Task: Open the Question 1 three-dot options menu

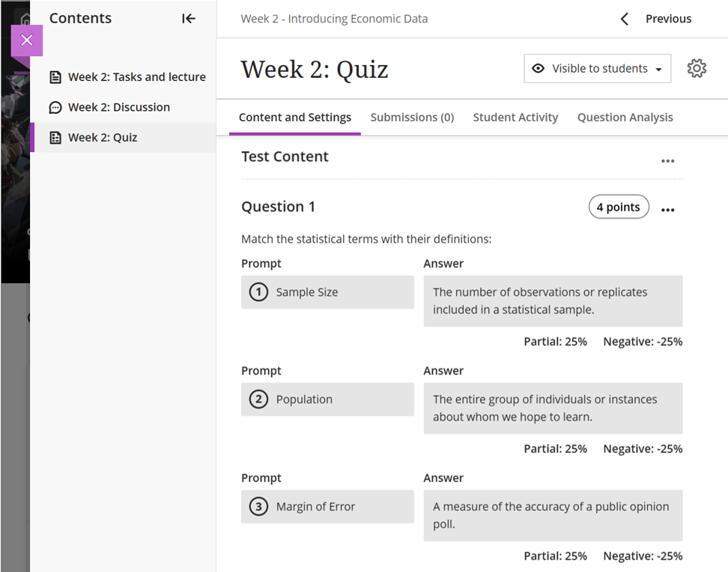Action: pos(668,210)
